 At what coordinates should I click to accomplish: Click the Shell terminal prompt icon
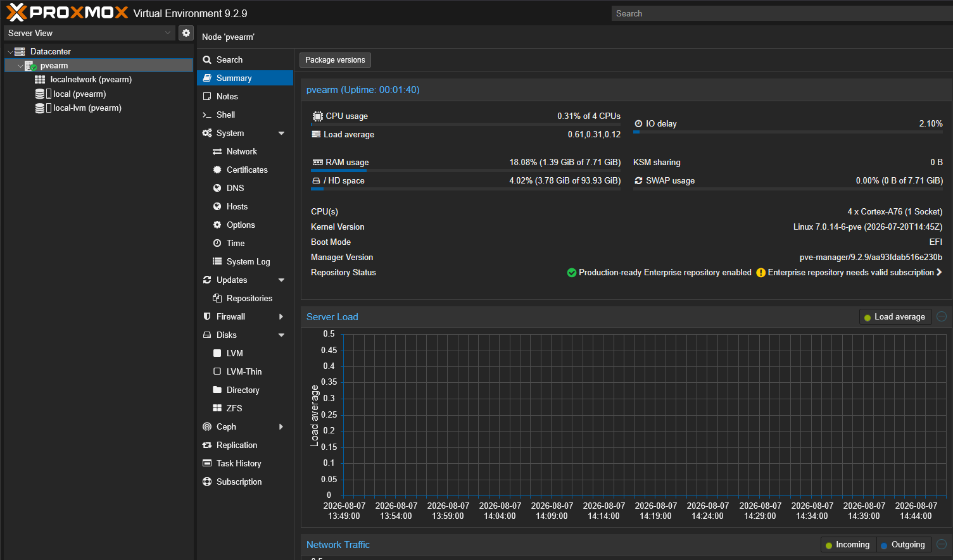(207, 115)
